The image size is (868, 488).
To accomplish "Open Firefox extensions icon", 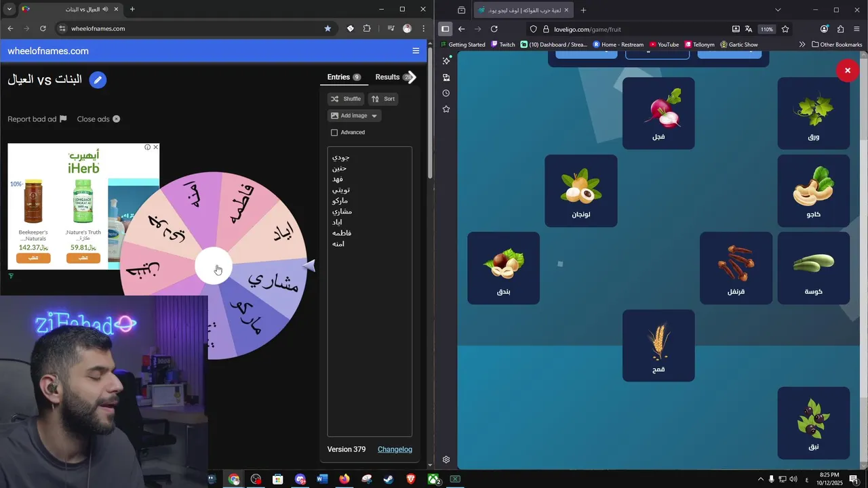I will coord(841,29).
